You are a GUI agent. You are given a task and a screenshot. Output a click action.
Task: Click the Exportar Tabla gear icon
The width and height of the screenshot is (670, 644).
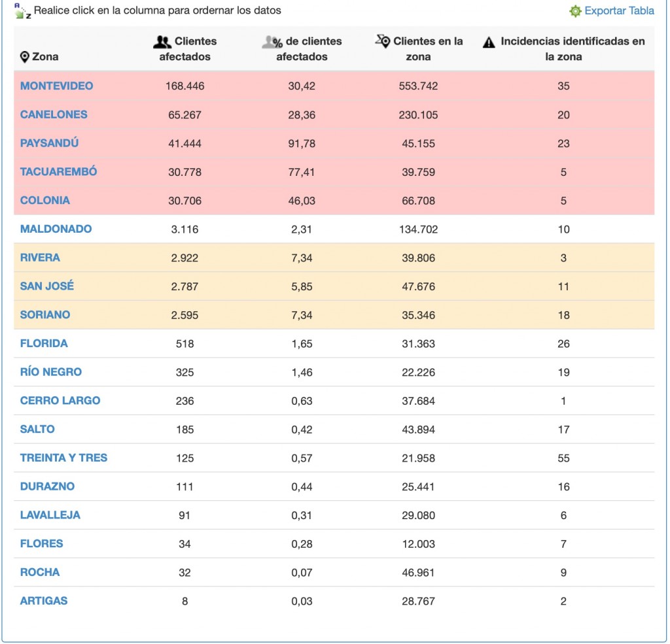coord(575,11)
